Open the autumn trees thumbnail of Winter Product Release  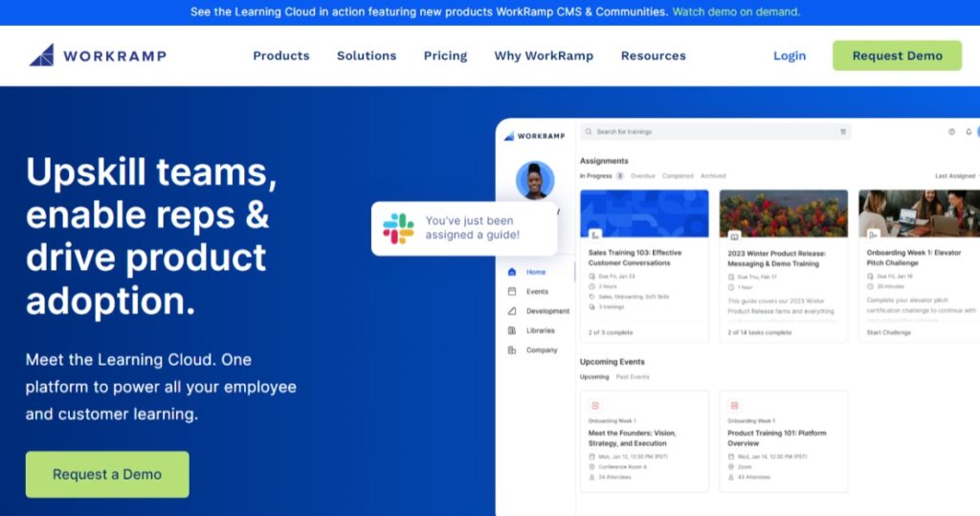click(x=784, y=213)
